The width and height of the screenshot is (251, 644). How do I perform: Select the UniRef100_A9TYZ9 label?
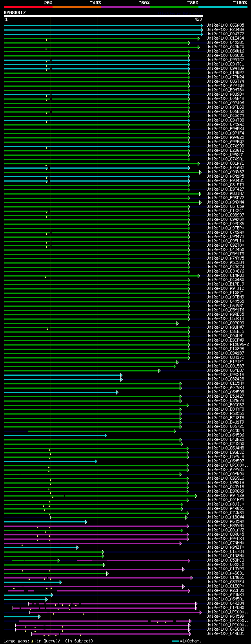(225, 496)
